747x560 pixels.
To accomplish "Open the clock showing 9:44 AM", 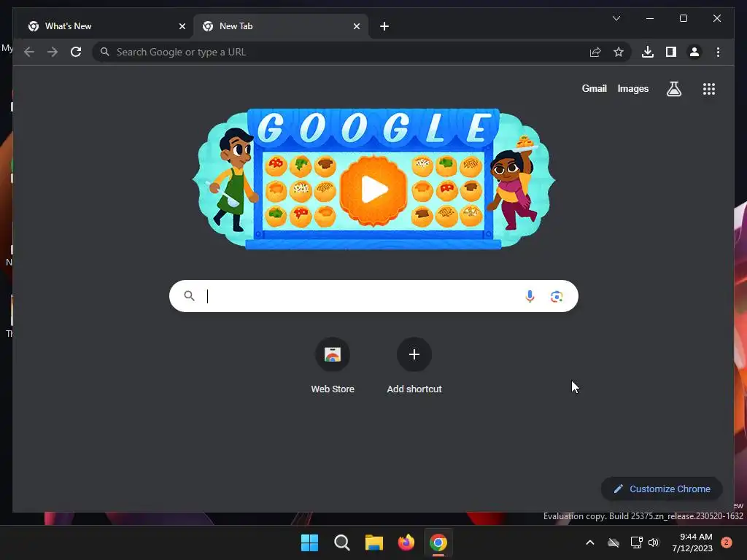I will coord(692,542).
